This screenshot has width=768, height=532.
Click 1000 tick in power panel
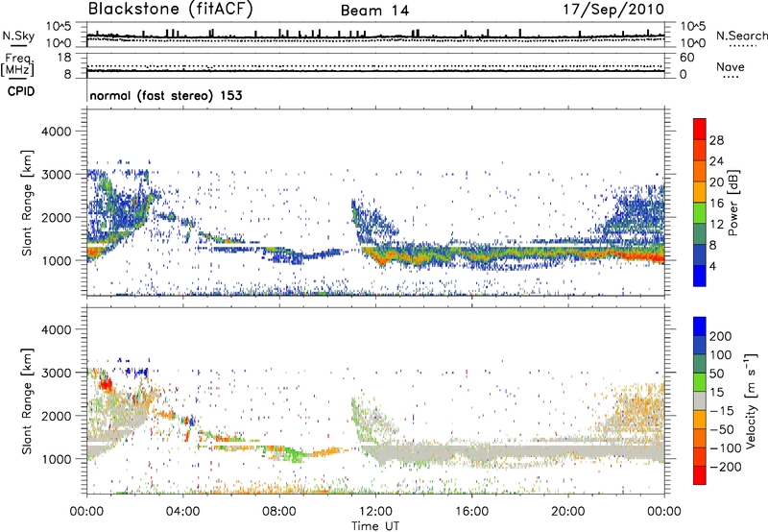pos(56,260)
